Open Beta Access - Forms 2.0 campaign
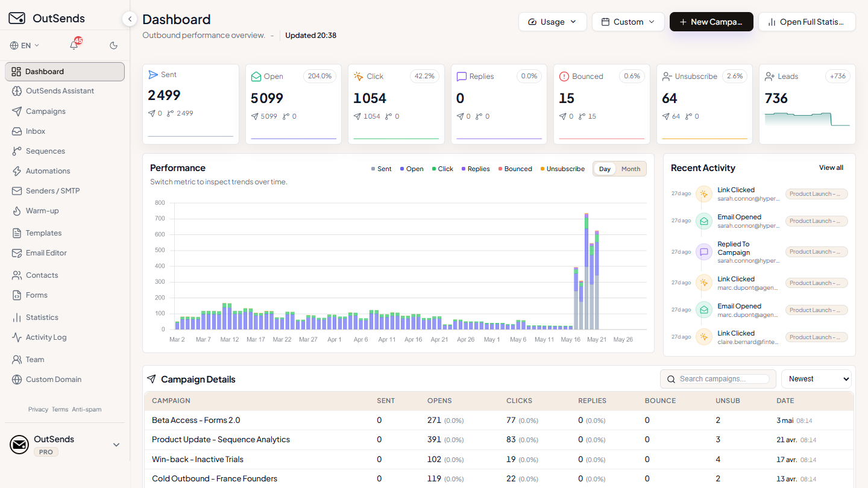 pos(196,420)
